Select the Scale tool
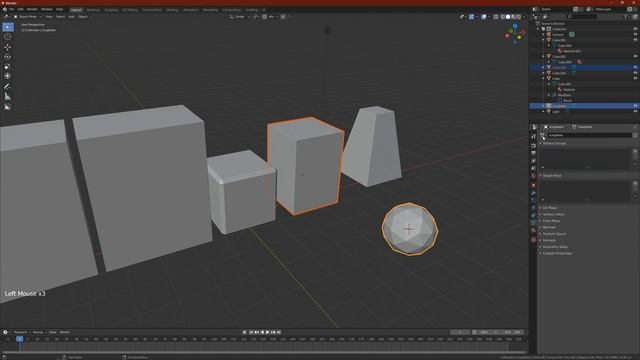The height and width of the screenshot is (360, 640). [7, 67]
